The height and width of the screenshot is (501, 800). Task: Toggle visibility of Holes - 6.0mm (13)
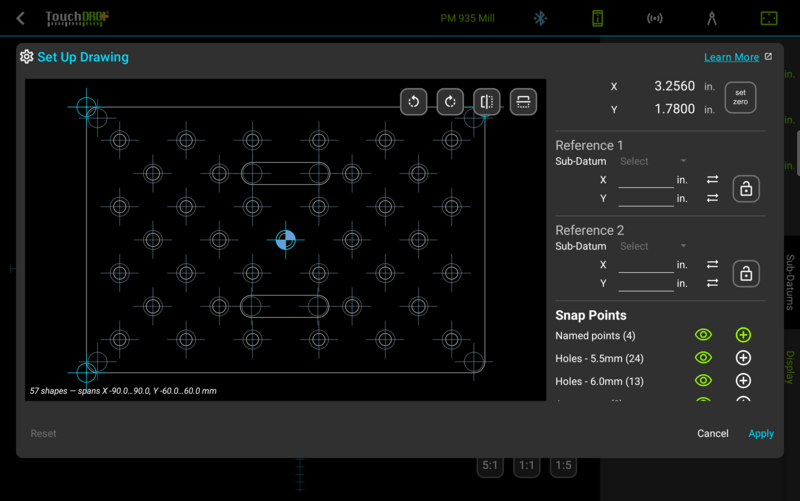coord(703,381)
